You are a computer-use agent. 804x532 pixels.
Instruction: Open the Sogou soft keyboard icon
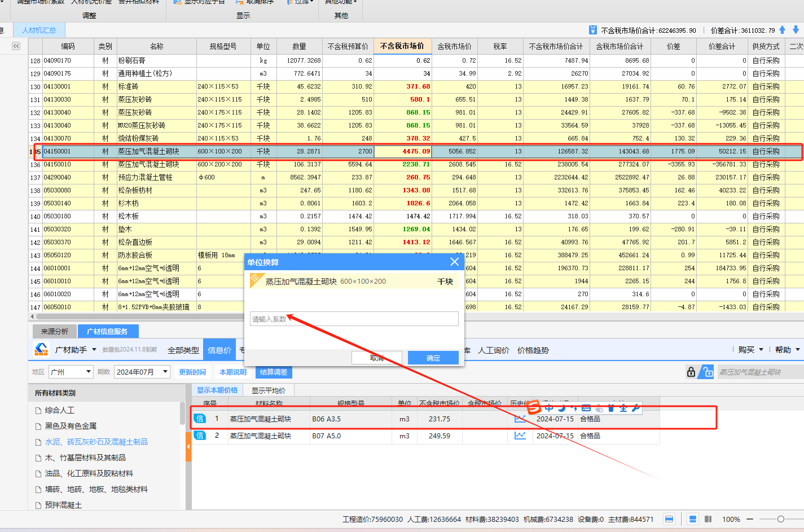(586, 408)
